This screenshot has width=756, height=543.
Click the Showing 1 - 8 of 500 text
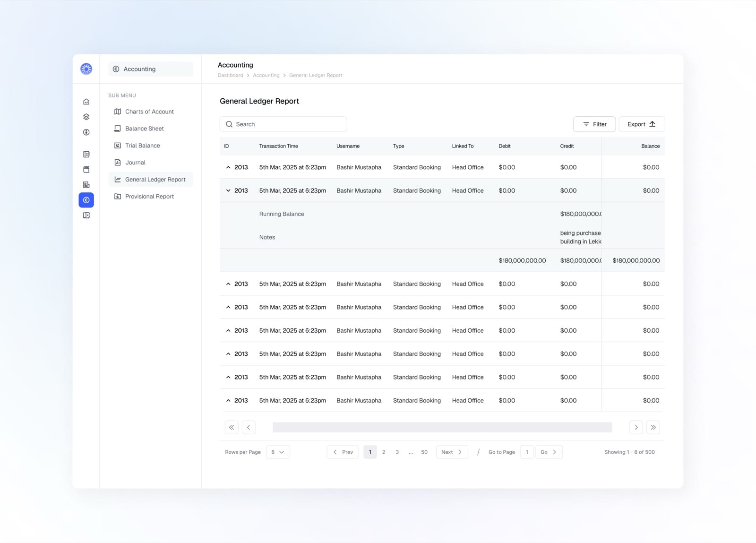click(x=629, y=452)
